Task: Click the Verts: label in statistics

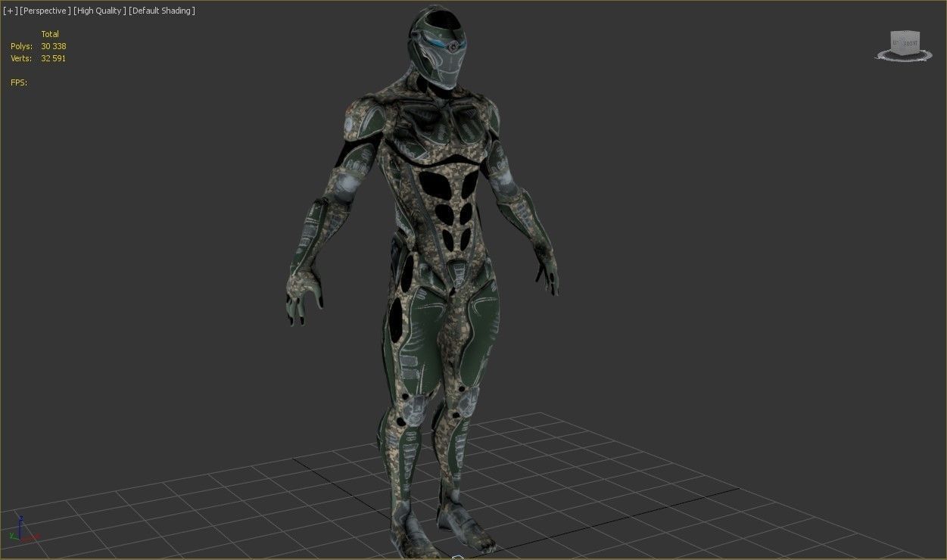Action: 21,58
